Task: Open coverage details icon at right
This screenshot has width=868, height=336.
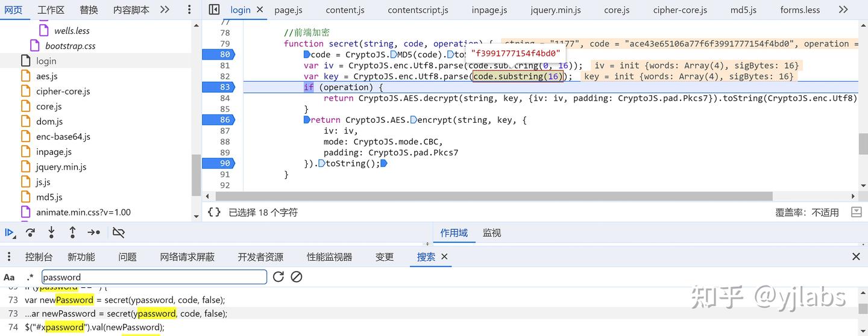Action: (x=856, y=212)
